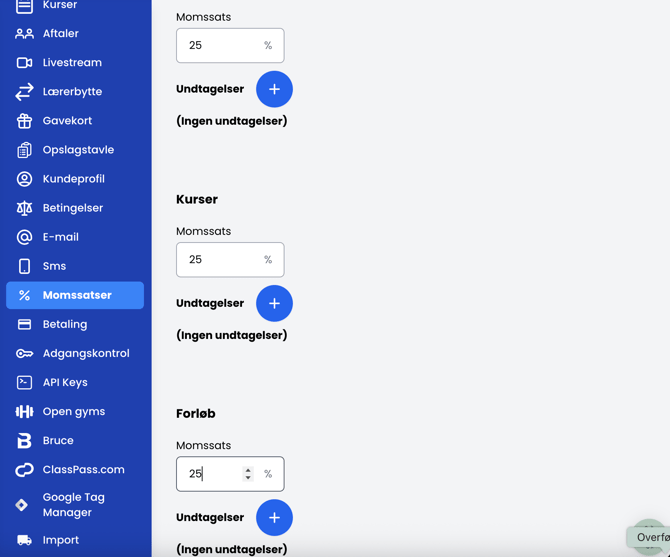Navigate to API Keys page
This screenshot has width=670, height=557.
(x=65, y=382)
